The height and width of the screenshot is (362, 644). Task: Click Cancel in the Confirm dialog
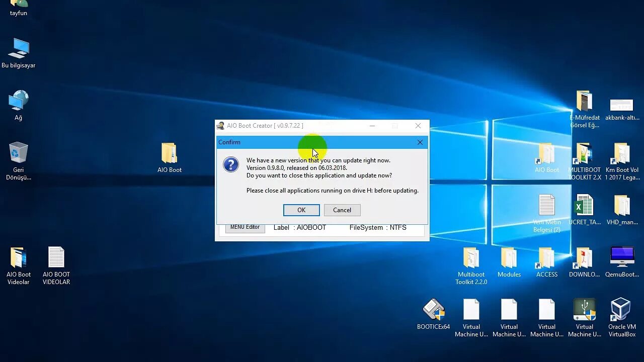coord(342,210)
